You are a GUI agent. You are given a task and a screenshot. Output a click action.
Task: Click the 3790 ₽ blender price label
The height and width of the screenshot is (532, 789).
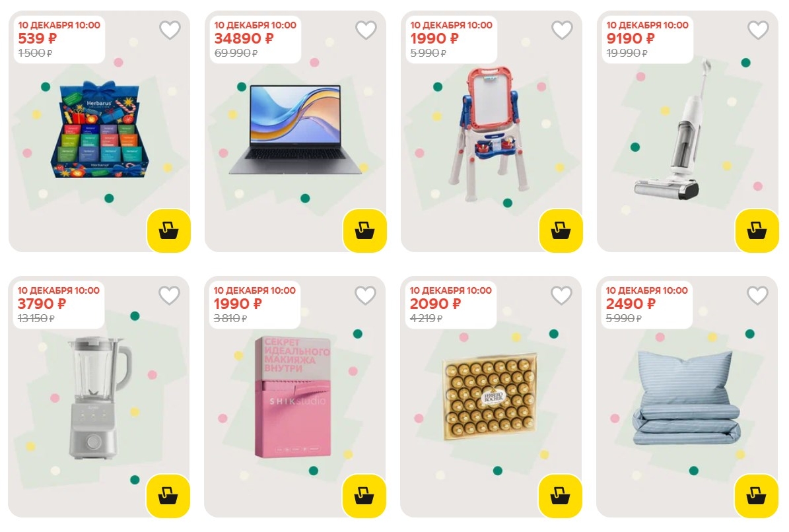[42, 304]
